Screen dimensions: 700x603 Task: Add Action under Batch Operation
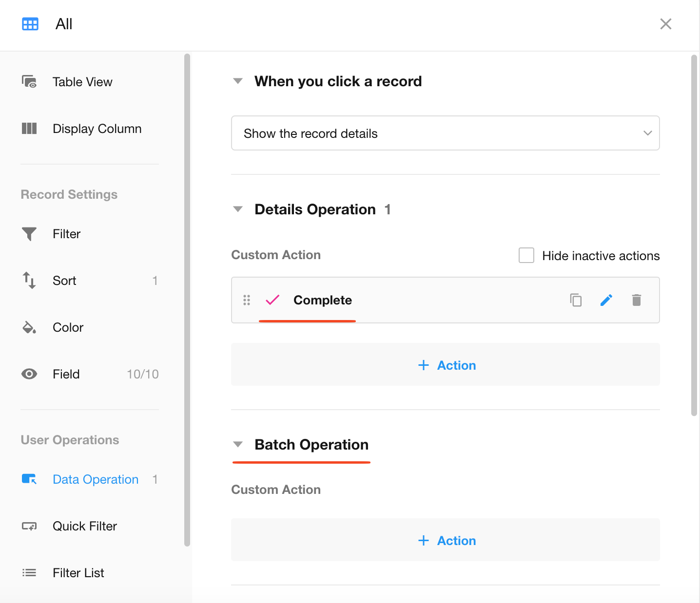pos(446,541)
